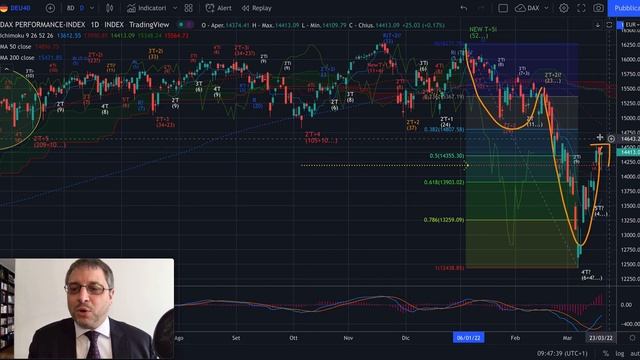
Task: Click the scale settings circle icon
Action: tap(632, 338)
